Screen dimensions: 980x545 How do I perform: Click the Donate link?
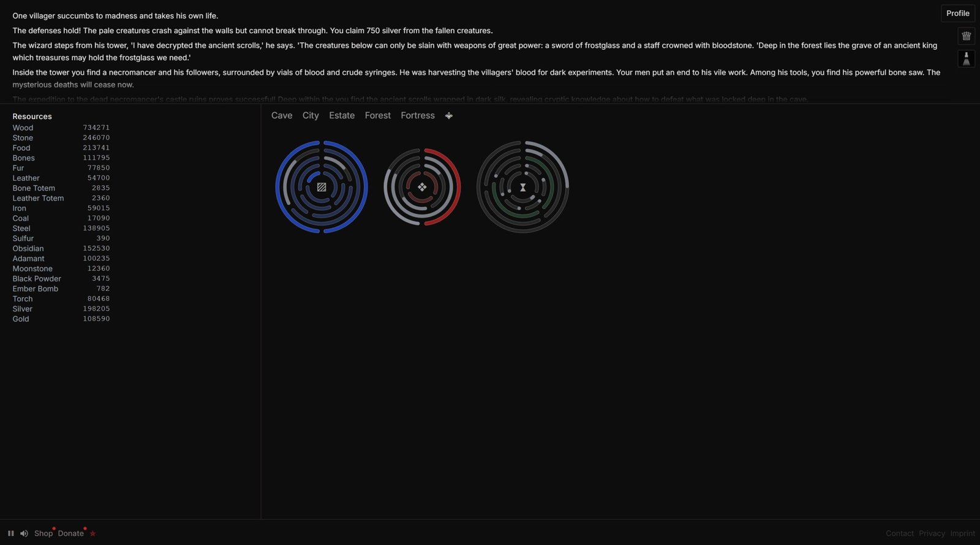[70, 533]
